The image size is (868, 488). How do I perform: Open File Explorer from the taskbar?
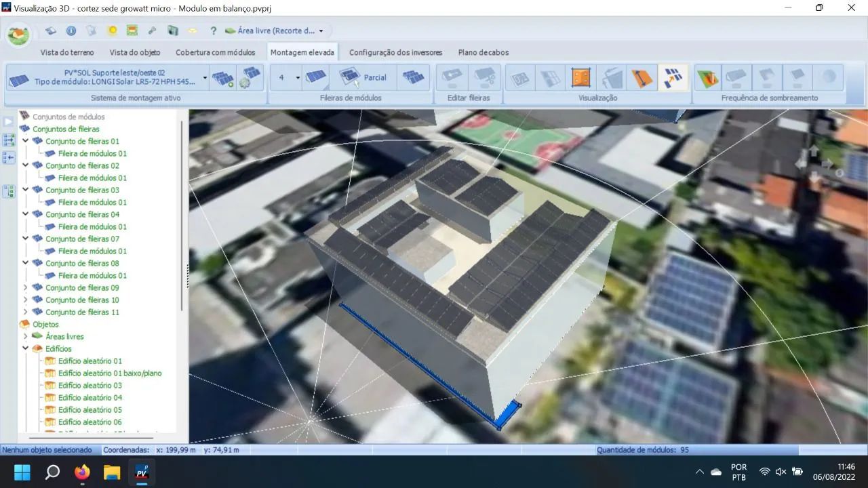[x=112, y=472]
